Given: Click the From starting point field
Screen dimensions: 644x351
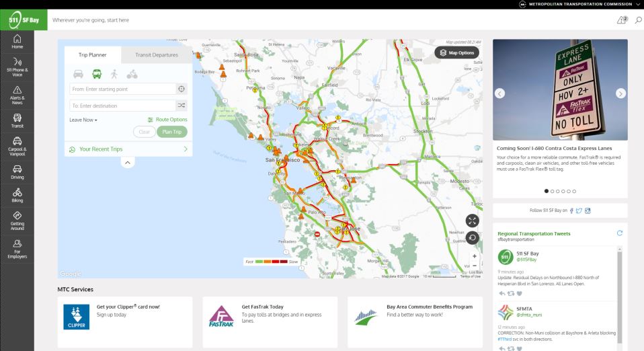Looking at the screenshot, I should point(122,89).
